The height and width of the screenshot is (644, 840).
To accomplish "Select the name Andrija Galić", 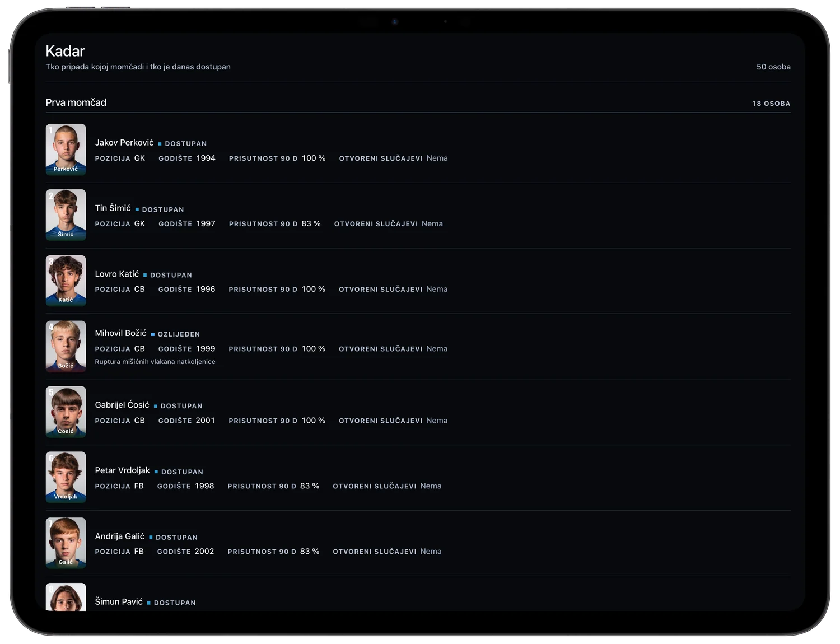I will [x=119, y=536].
